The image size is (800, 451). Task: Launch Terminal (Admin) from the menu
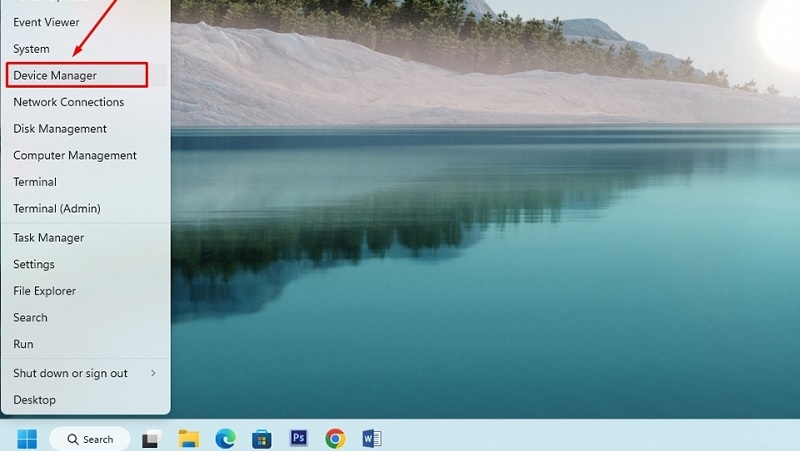[x=86, y=209]
